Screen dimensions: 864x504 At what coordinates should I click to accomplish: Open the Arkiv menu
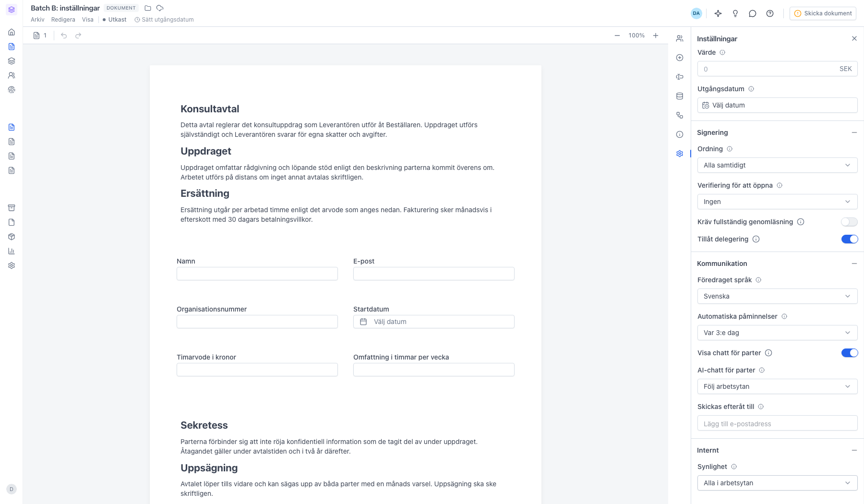37,20
